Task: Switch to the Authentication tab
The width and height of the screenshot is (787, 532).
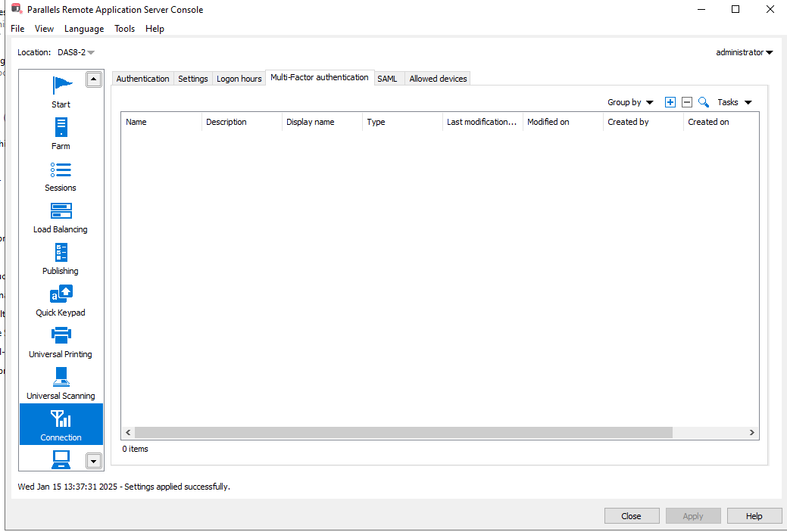Action: click(142, 79)
